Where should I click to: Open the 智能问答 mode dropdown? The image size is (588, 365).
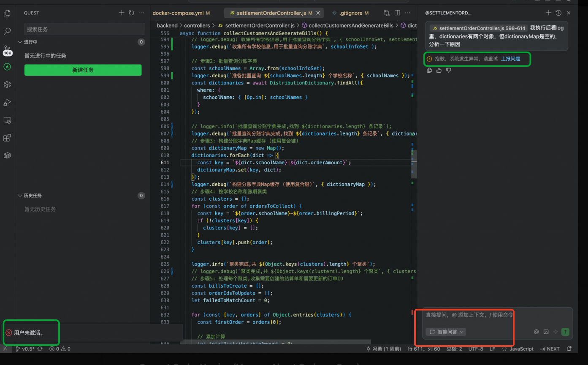point(446,332)
